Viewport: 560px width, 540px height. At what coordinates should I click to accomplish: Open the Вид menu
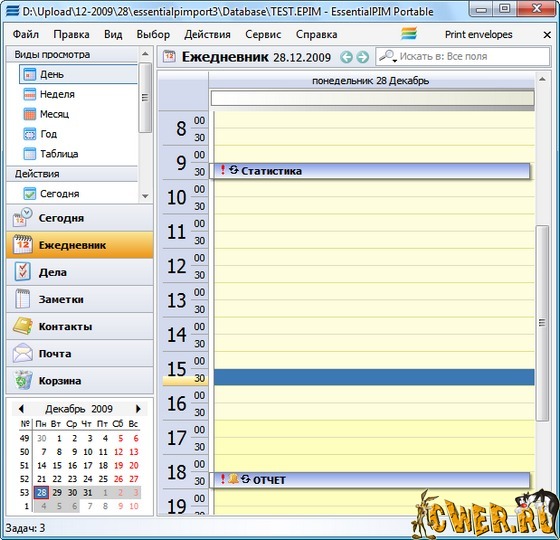coord(113,34)
